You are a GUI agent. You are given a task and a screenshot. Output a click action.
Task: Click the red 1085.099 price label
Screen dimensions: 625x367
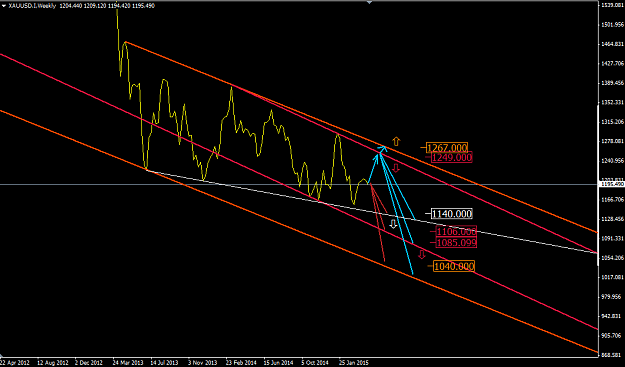[456, 242]
